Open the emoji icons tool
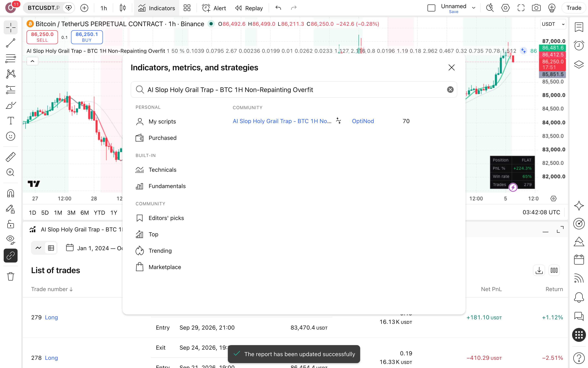The height and width of the screenshot is (368, 588). 10,136
